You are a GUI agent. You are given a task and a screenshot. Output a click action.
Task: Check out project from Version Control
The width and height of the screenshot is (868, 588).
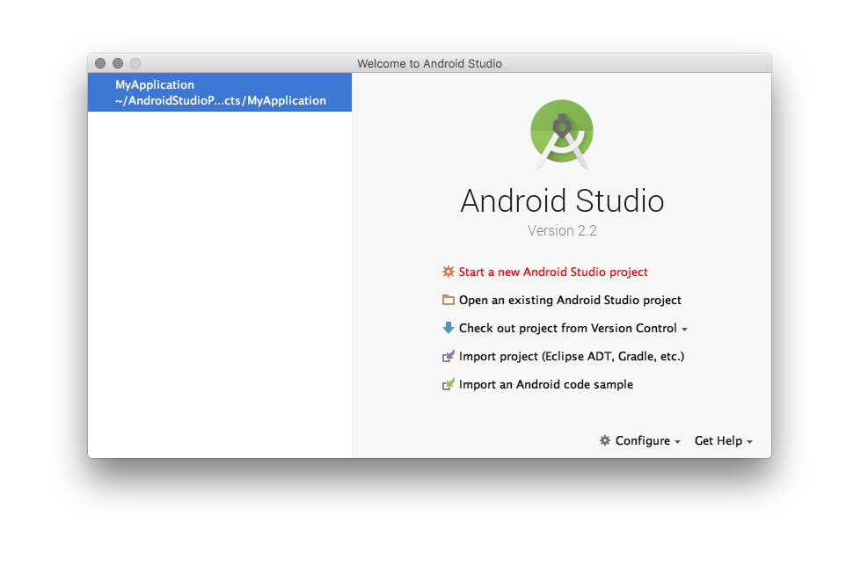point(567,328)
